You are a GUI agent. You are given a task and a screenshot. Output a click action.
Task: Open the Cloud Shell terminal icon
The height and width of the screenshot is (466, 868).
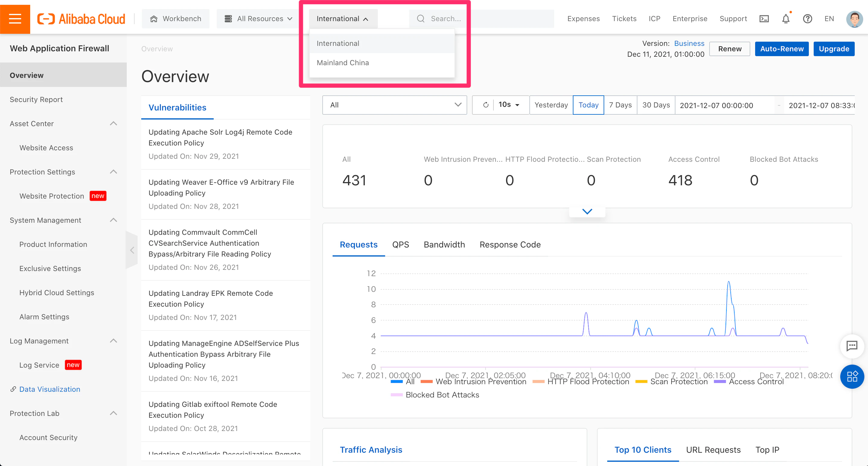[764, 19]
